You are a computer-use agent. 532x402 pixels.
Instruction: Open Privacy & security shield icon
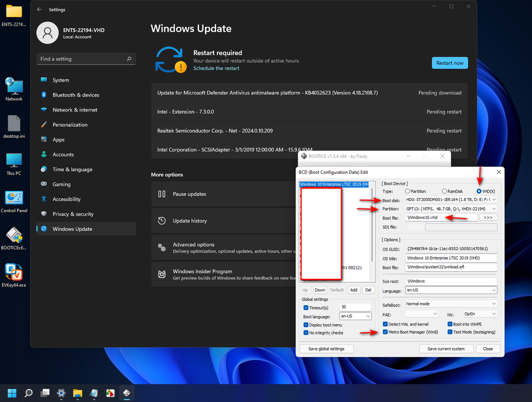click(x=44, y=214)
